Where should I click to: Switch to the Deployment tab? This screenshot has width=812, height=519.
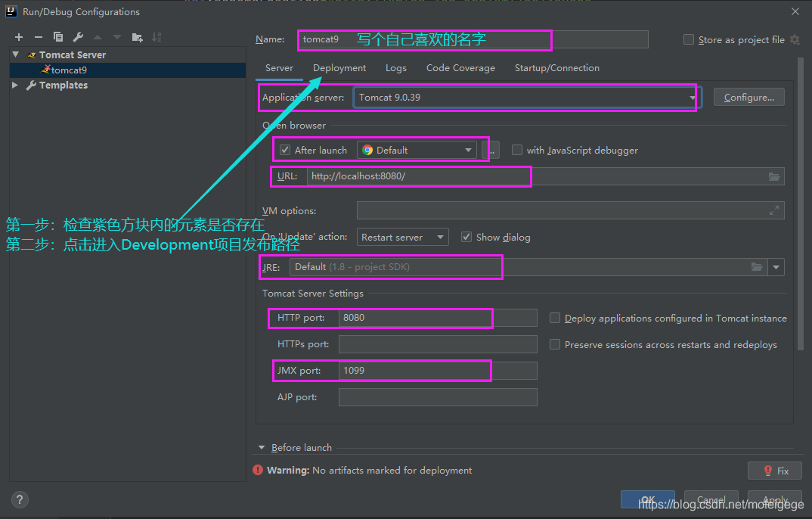coord(339,68)
